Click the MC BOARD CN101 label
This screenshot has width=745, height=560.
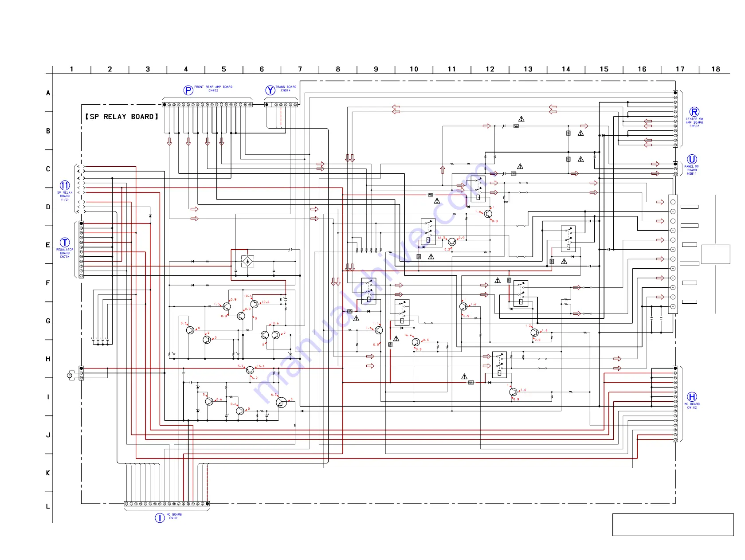point(174,516)
